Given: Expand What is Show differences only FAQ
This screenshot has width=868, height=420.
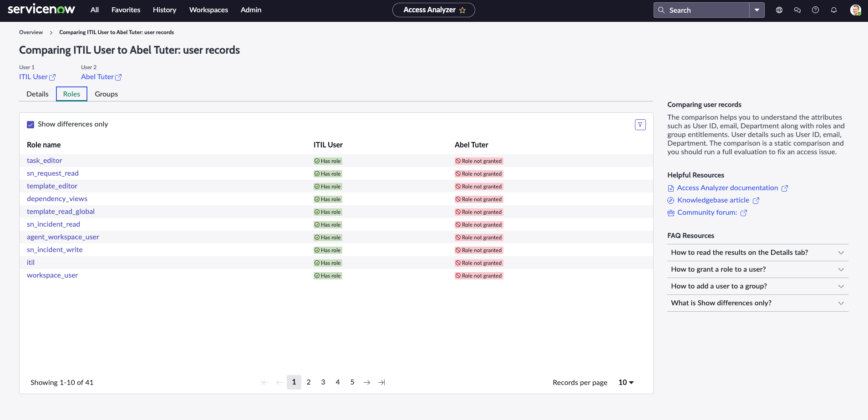Looking at the screenshot, I should point(758,303).
